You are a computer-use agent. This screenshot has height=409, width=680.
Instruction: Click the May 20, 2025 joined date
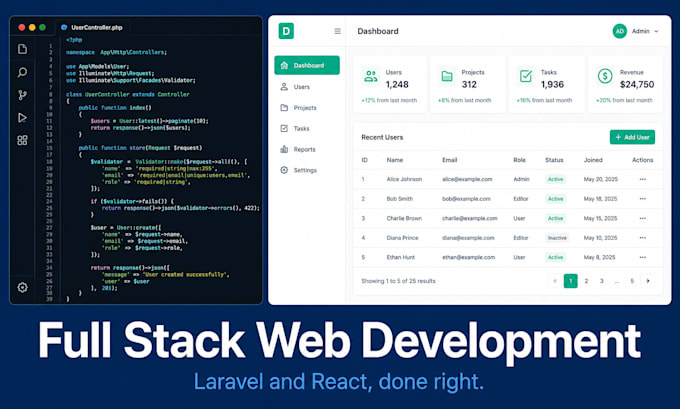click(x=601, y=179)
